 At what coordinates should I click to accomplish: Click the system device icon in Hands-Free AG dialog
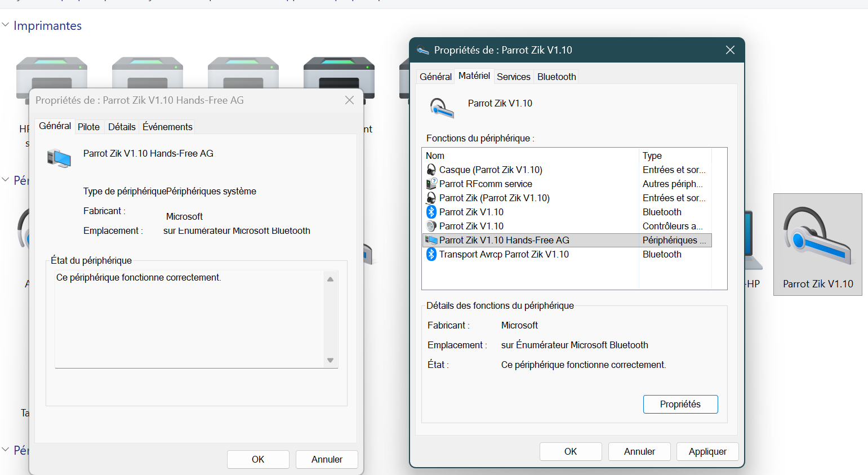[x=59, y=158]
